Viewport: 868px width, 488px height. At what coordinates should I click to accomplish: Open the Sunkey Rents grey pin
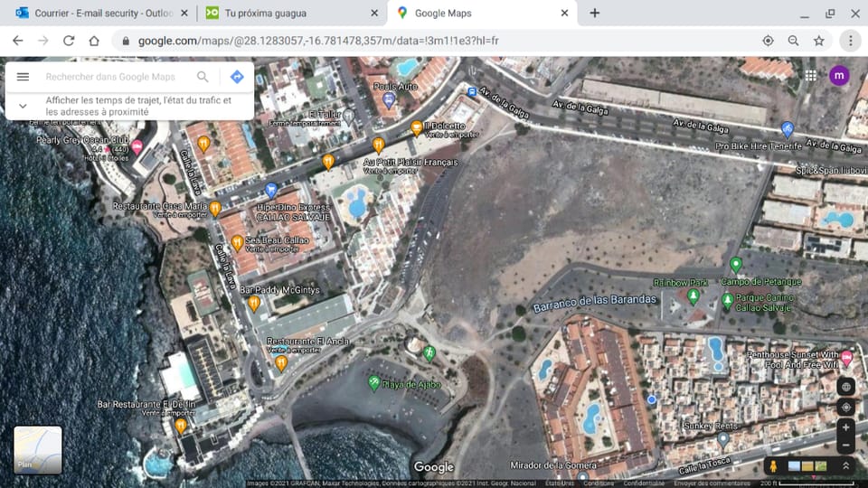point(723,440)
